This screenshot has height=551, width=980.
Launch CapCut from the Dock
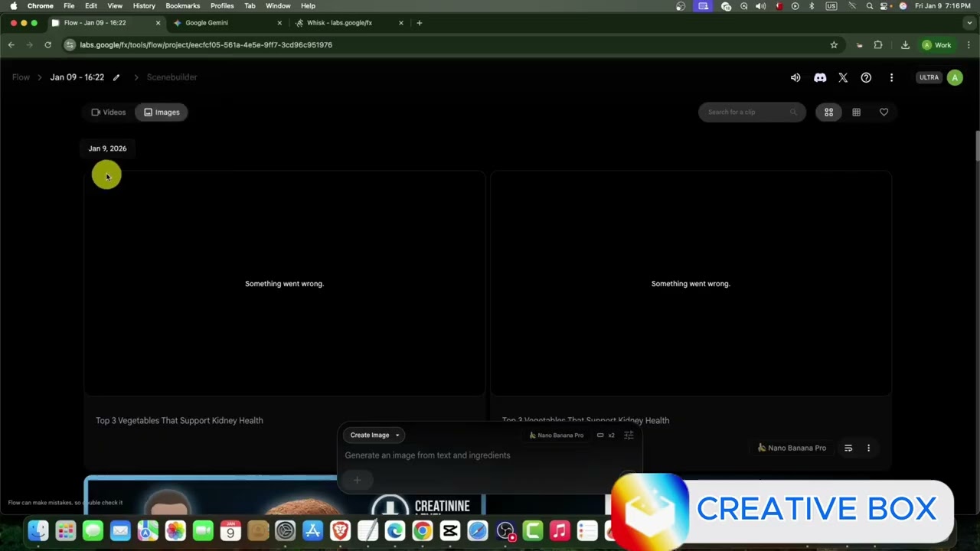coord(450,530)
